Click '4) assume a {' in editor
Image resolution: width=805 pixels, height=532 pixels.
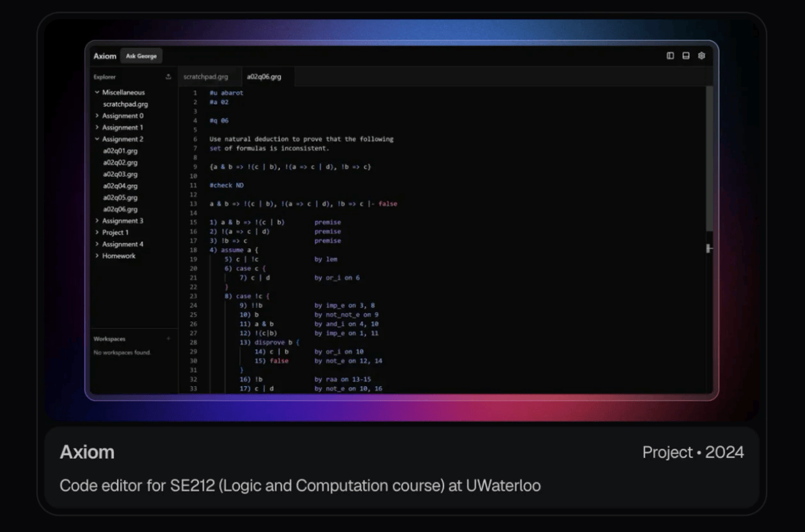(x=234, y=250)
